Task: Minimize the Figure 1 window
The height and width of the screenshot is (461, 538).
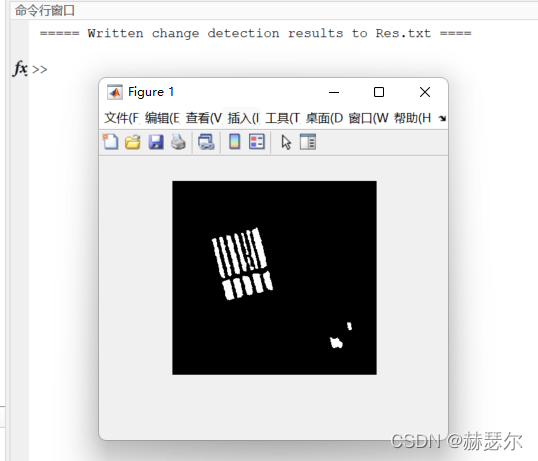Action: (x=334, y=92)
